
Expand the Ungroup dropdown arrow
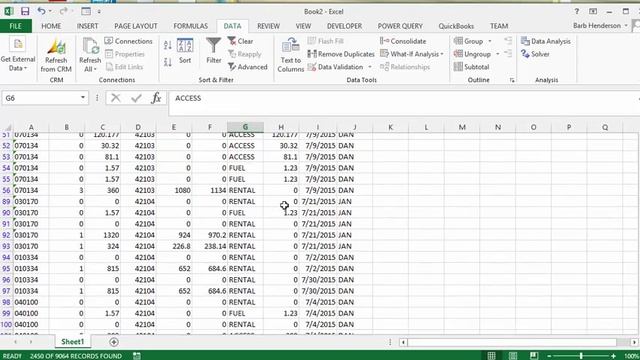pyautogui.click(x=498, y=54)
